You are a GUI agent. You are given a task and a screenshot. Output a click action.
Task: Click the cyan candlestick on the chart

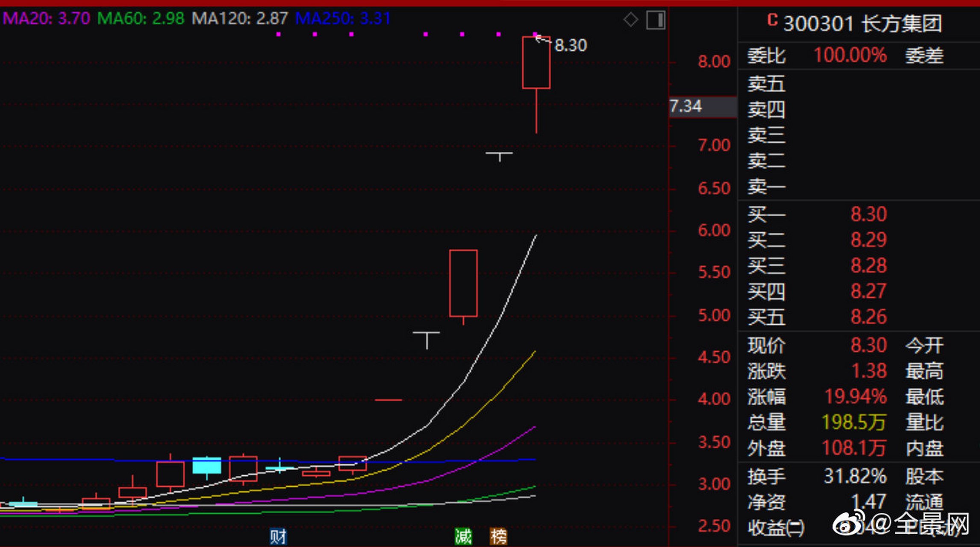207,465
